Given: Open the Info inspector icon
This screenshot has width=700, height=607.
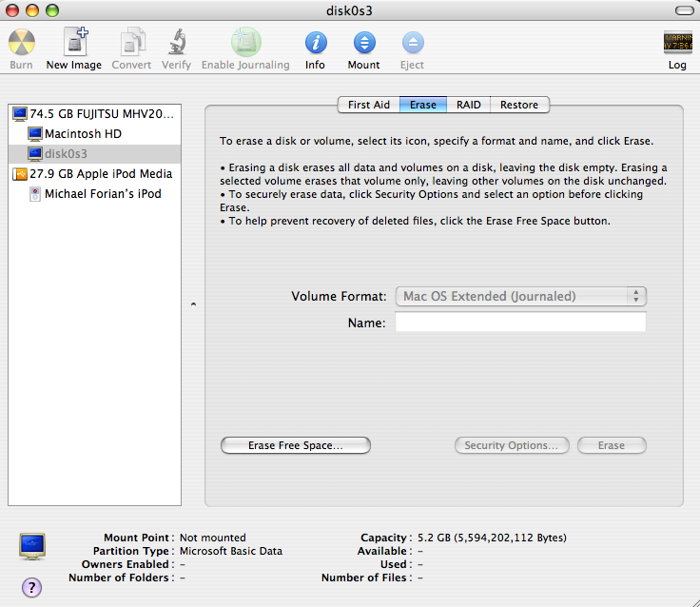Looking at the screenshot, I should click(x=316, y=43).
